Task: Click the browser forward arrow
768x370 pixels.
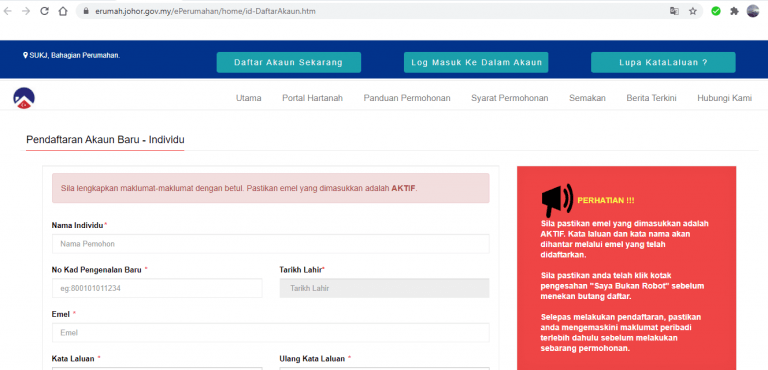Action: click(x=26, y=11)
